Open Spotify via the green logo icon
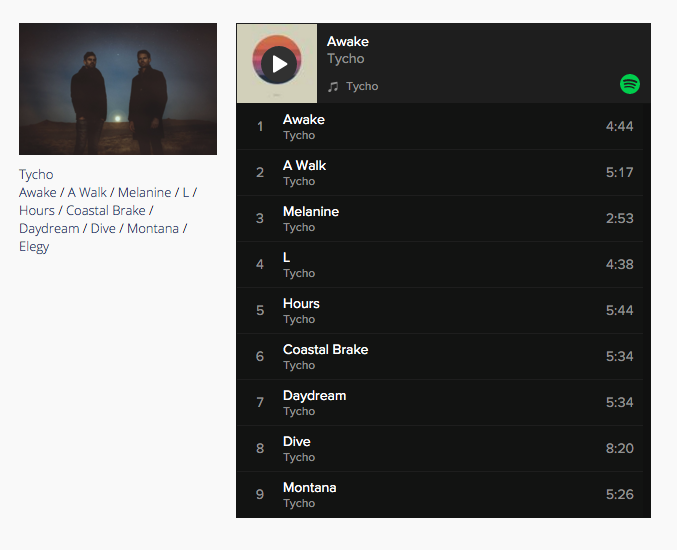677x550 pixels. pos(630,84)
